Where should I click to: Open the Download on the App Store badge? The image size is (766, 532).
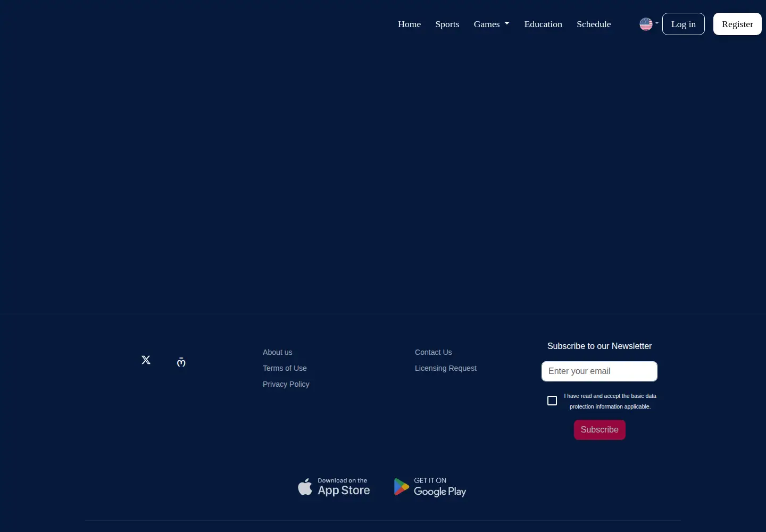[334, 487]
